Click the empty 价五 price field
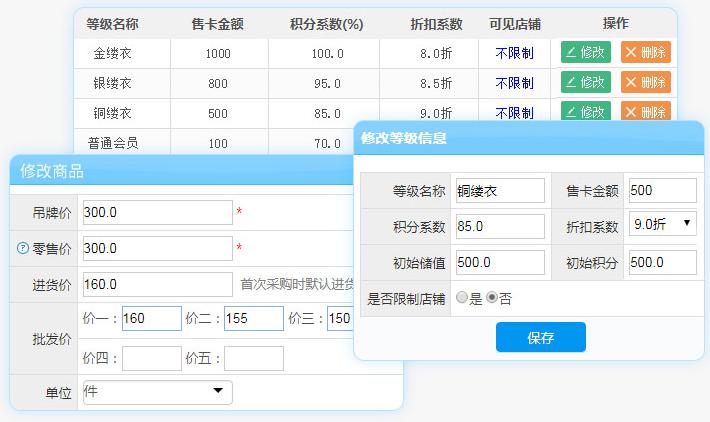Screen dimensions: 710x422 pyautogui.click(x=254, y=359)
